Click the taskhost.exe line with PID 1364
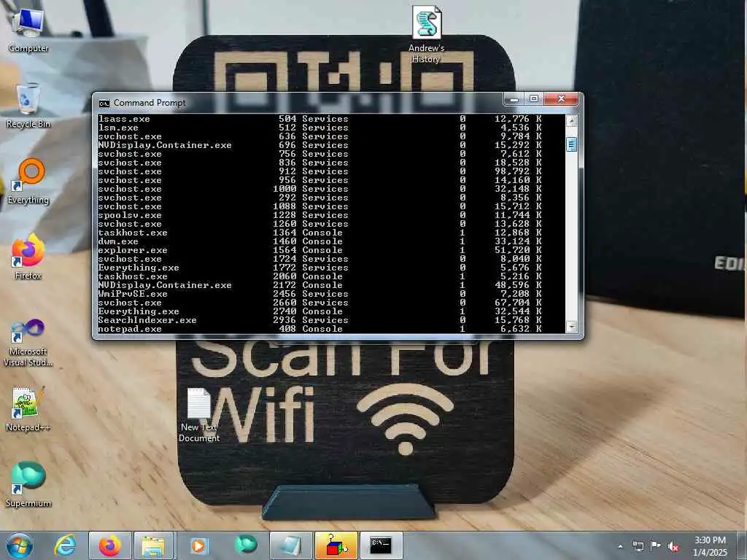This screenshot has height=560, width=747. (x=320, y=233)
